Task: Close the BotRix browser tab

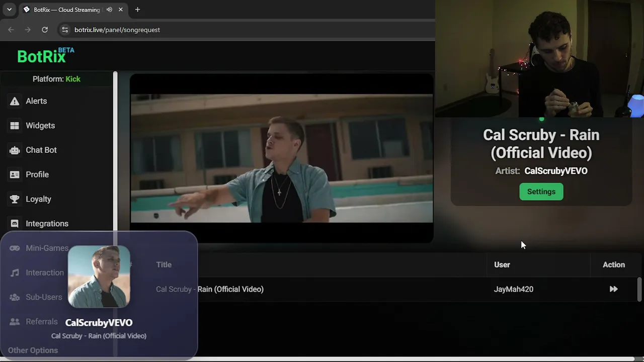Action: coord(121,10)
